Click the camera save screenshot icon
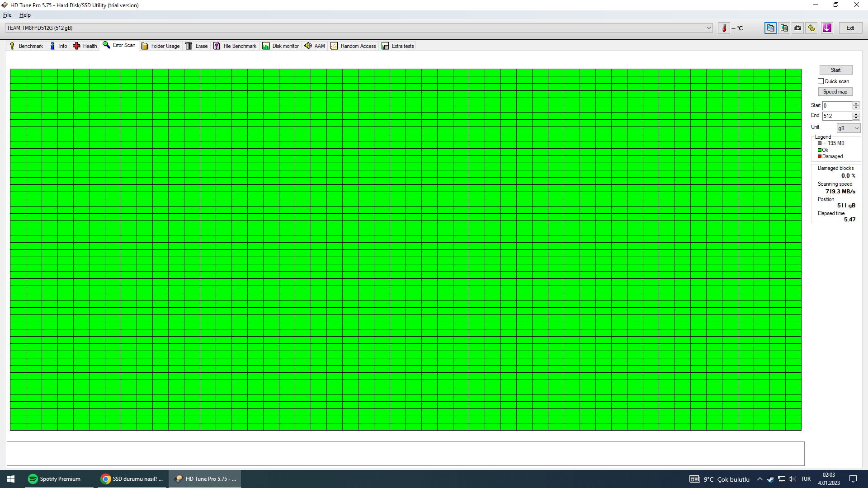 [798, 28]
